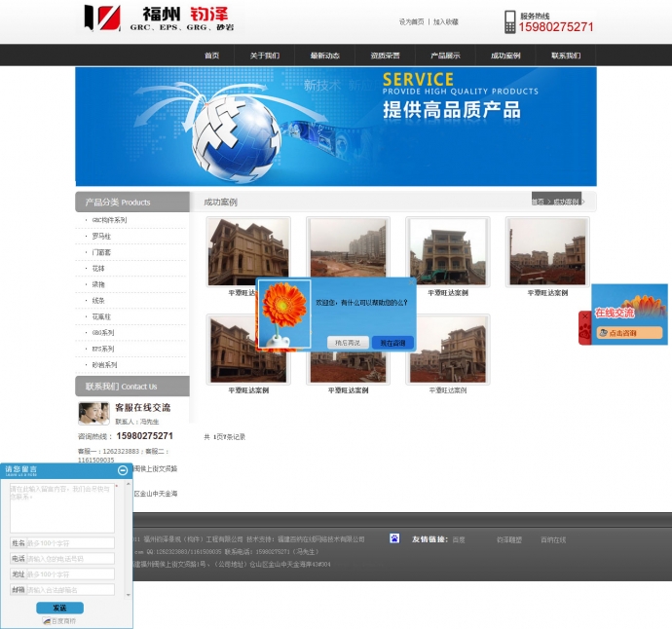Open the 花钵 category

click(x=98, y=268)
